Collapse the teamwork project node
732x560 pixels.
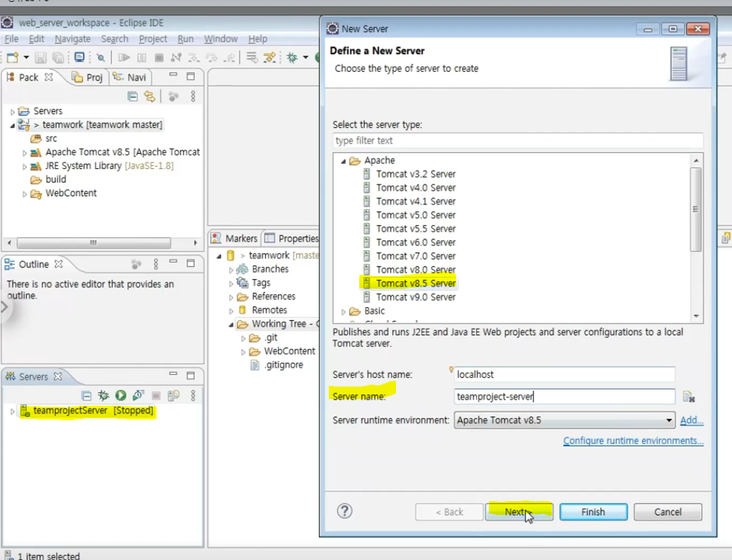click(13, 125)
